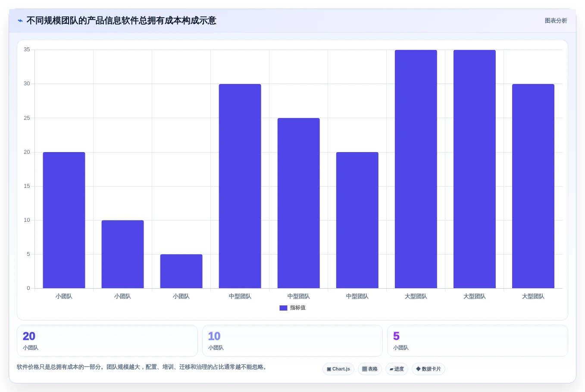Click the 图表分析 label in the header

556,21
